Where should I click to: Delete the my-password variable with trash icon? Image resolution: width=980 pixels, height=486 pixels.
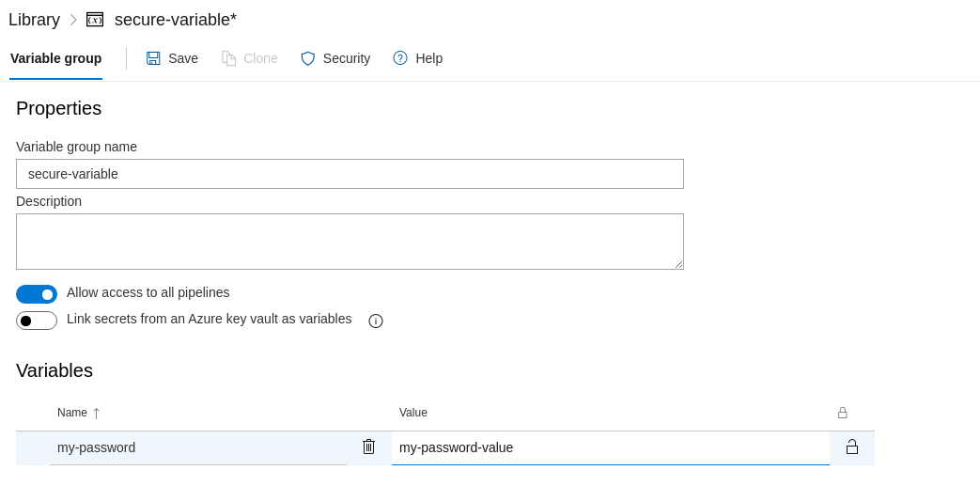tap(368, 447)
